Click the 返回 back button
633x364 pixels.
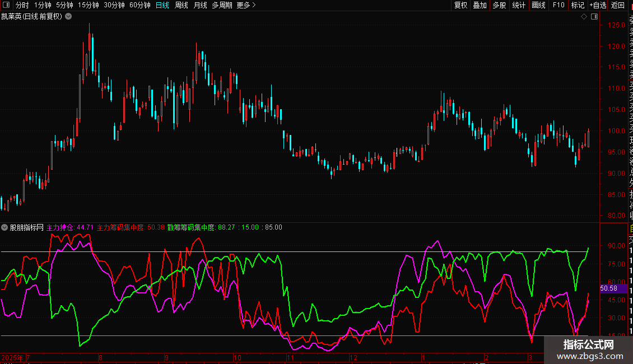(618, 5)
